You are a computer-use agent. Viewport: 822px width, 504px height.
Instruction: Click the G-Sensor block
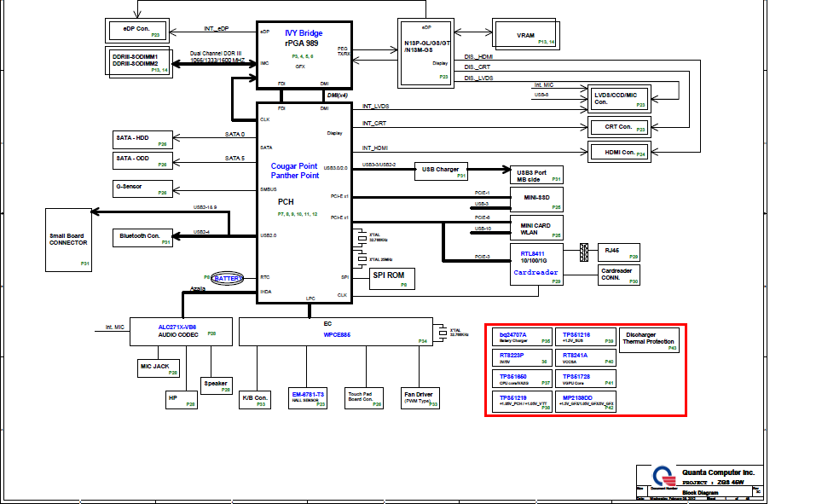click(142, 188)
